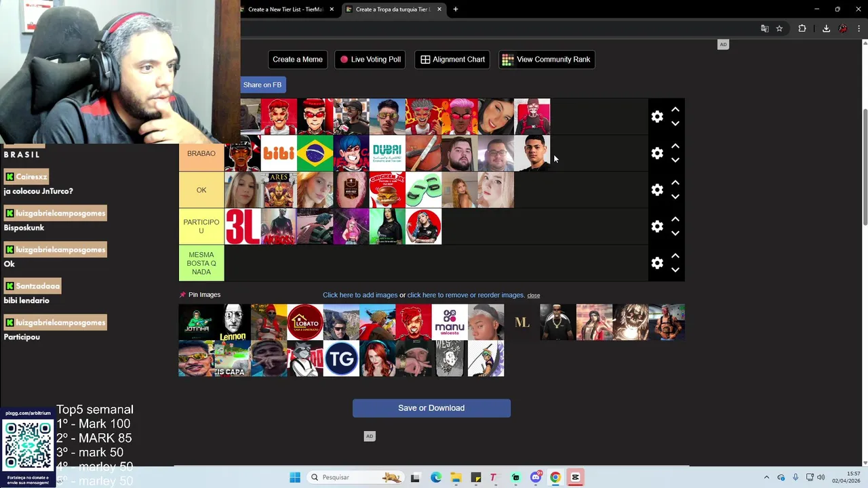The image size is (868, 488).
Task: Open File Explorer from the taskbar
Action: [456, 477]
